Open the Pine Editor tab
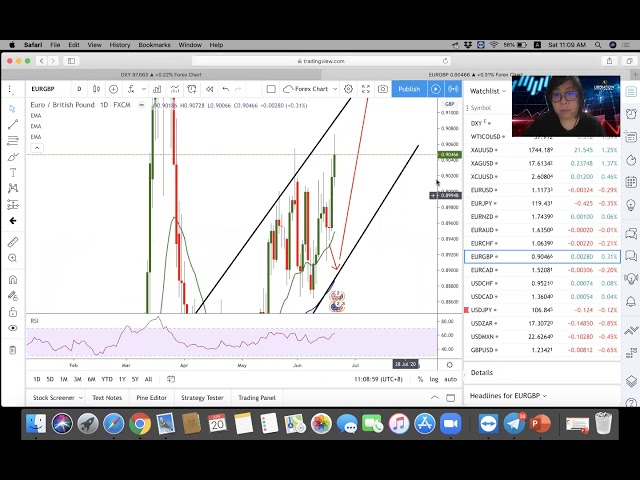 151,398
